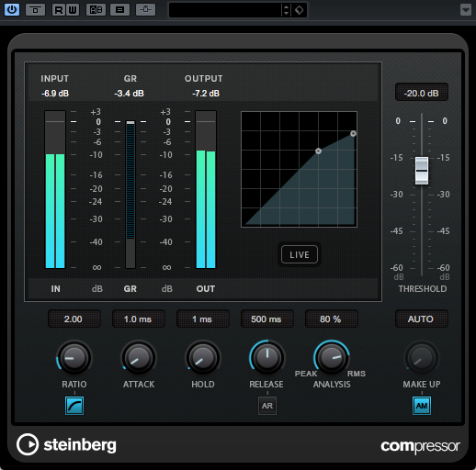Toggle the plug-in power bypass button

click(12, 10)
